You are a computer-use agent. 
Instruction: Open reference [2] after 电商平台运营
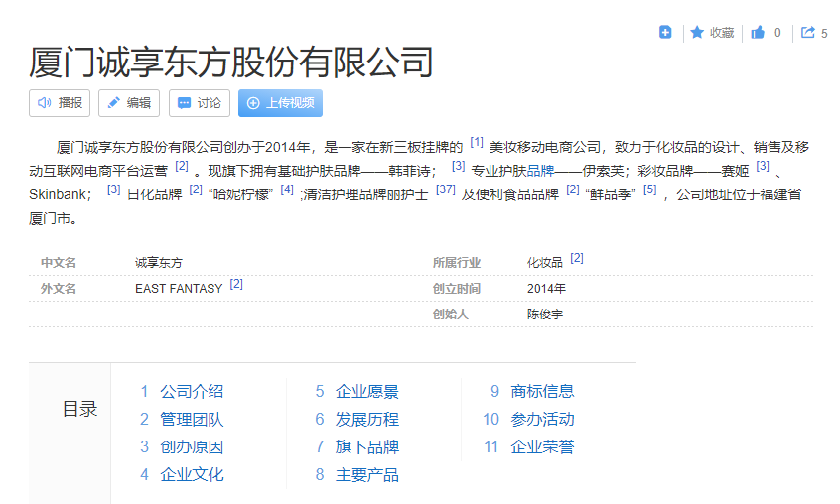tap(182, 166)
